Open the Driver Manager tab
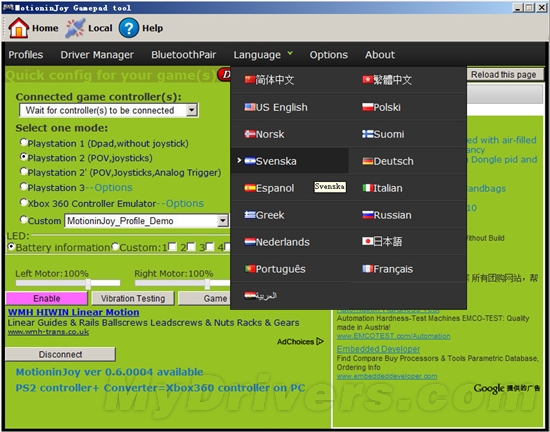The height and width of the screenshot is (432, 550). pyautogui.click(x=97, y=55)
